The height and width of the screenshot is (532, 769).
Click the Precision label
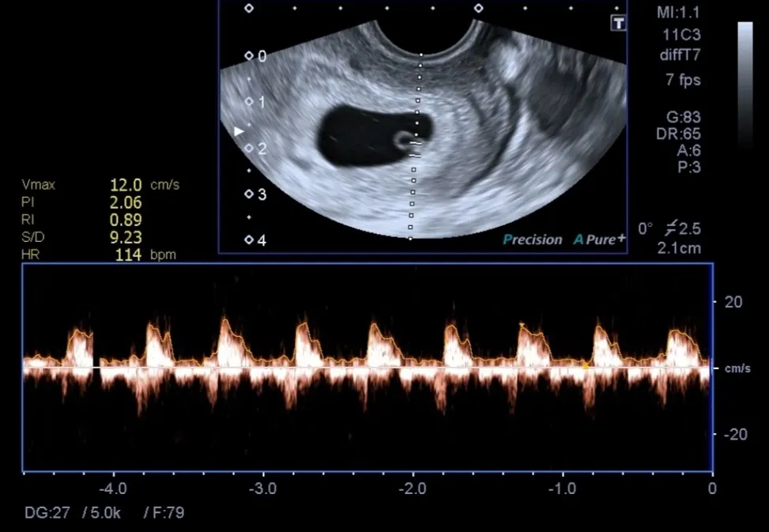pos(533,240)
